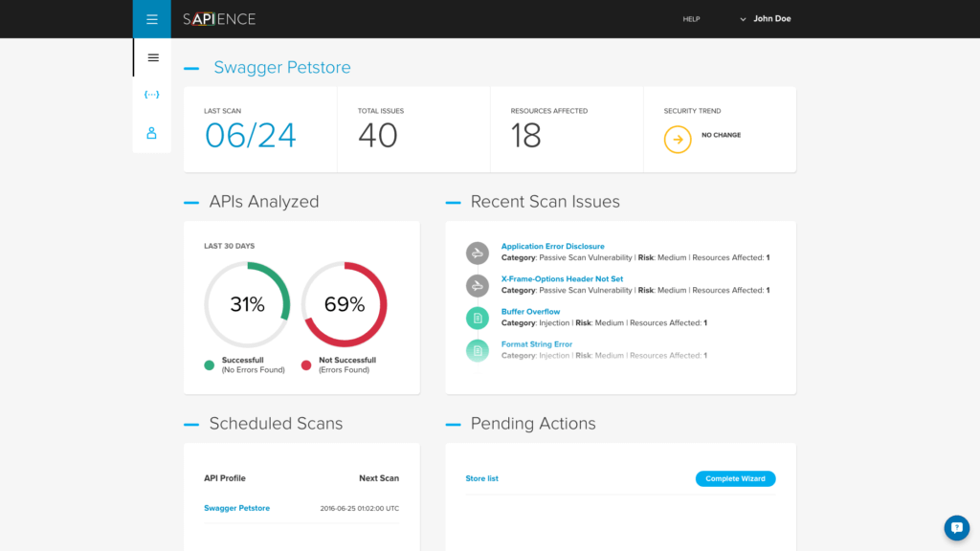Click the 31% successful donut chart
Viewport: 980px width, 551px height.
tap(247, 304)
